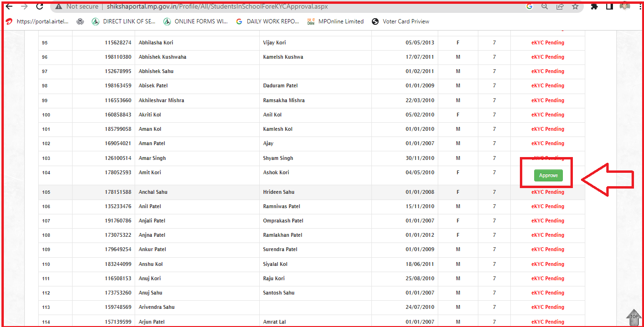Image resolution: width=644 pixels, height=327 pixels.
Task: Bookmark this page with star icon
Action: point(575,7)
